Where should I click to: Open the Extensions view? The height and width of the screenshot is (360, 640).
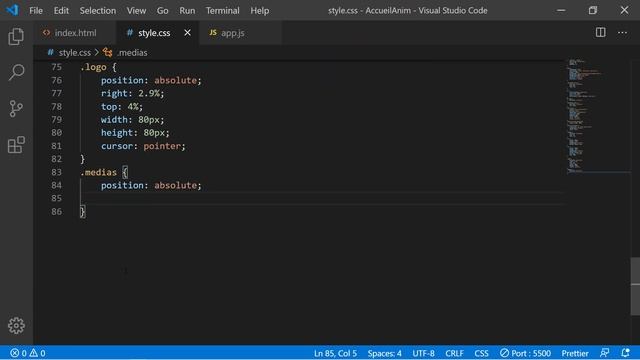pos(16,144)
